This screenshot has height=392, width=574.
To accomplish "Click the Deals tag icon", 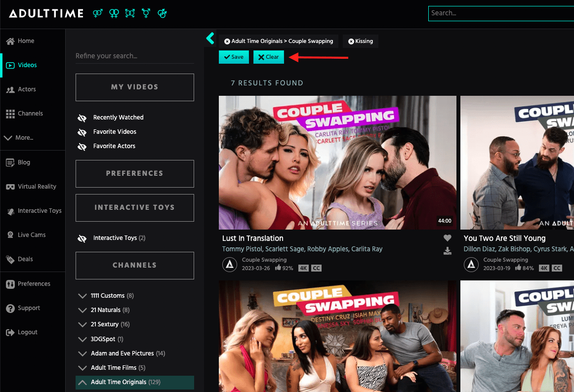I will (x=10, y=260).
